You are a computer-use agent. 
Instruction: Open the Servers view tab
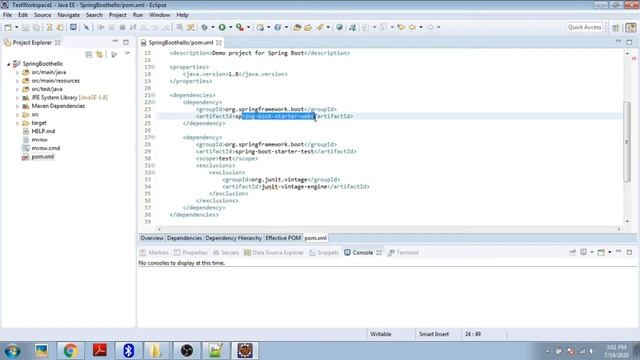(x=226, y=253)
